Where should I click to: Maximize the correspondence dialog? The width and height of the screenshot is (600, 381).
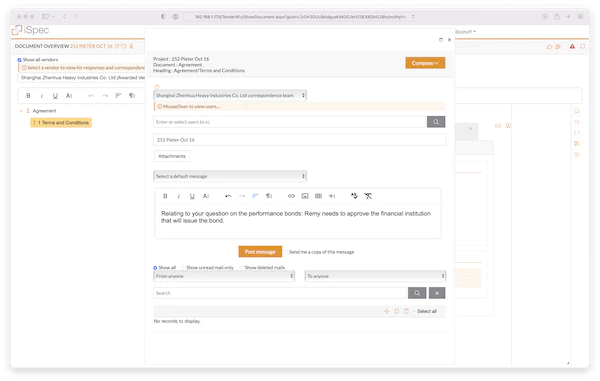tap(441, 39)
